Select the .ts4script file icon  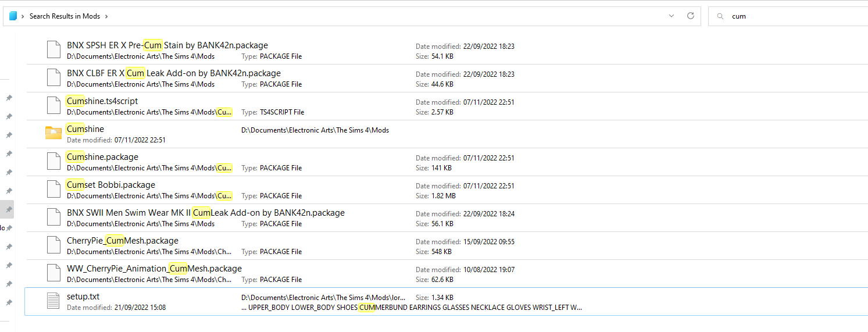[x=53, y=106]
